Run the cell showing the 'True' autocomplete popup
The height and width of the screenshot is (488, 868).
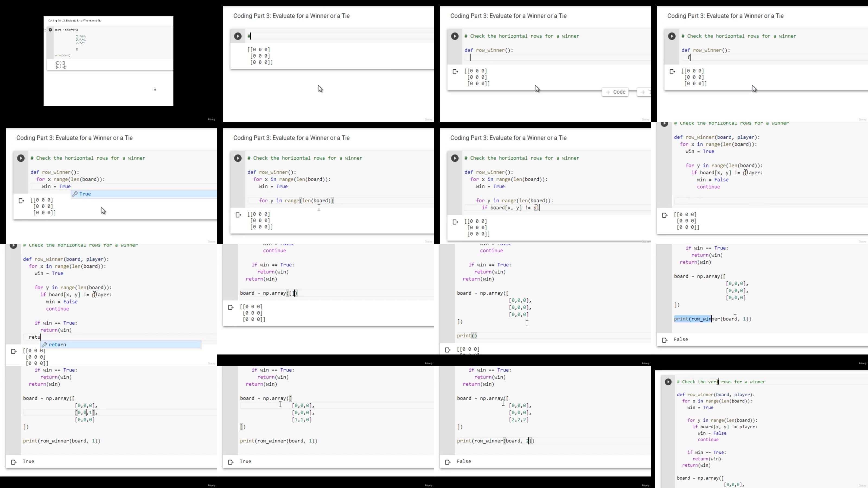coord(21,158)
